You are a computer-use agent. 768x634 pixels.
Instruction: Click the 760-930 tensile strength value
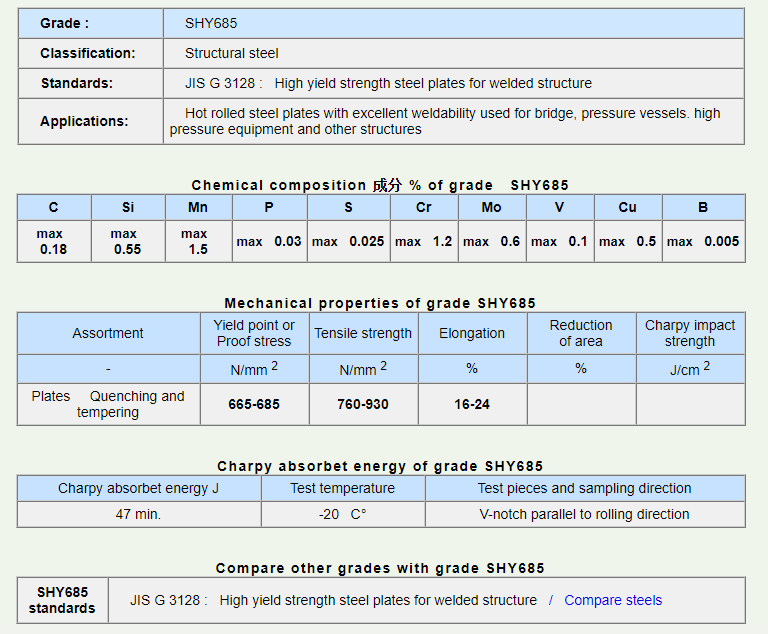point(363,404)
